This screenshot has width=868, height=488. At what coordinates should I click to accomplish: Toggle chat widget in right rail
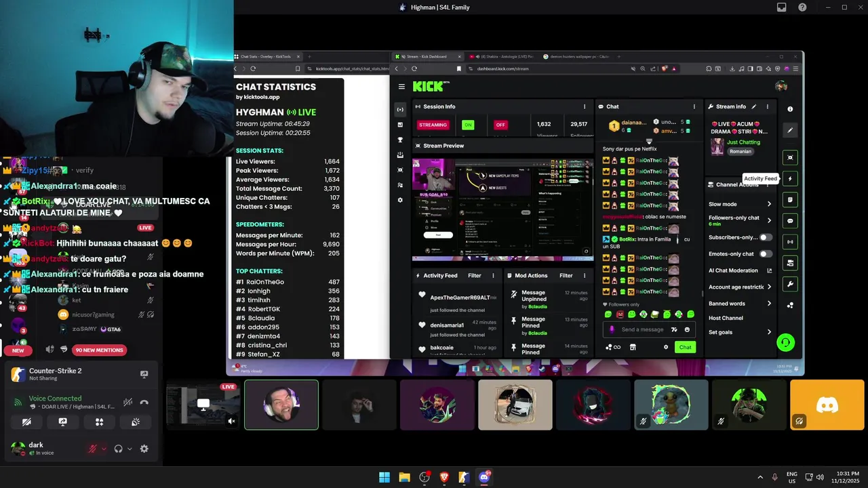(x=790, y=221)
